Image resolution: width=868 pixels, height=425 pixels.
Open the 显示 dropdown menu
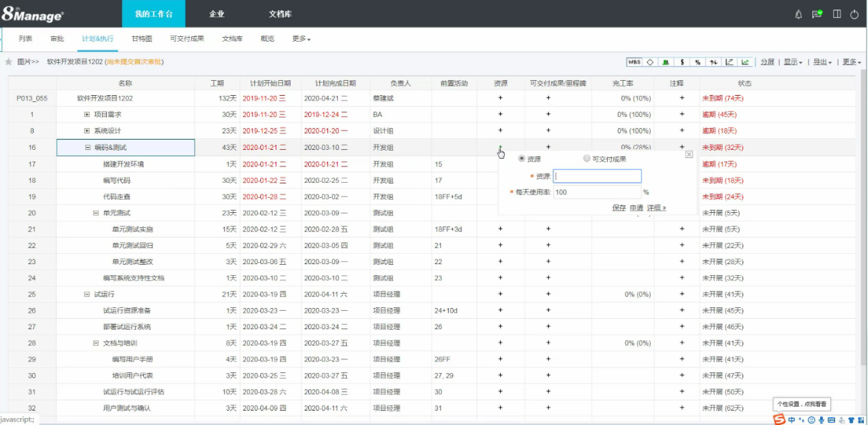[x=791, y=62]
